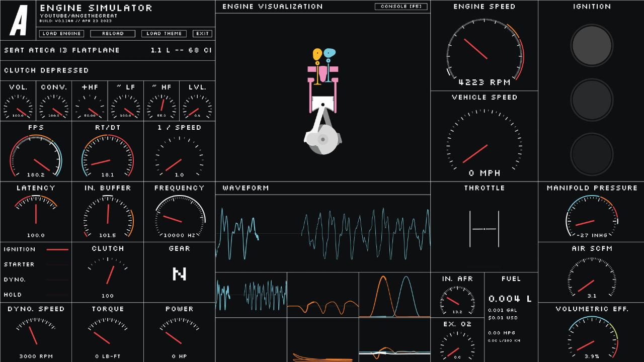Viewport: 644px width, 362px height.
Task: Click the Engine Speed tachometer gauge
Action: click(484, 50)
